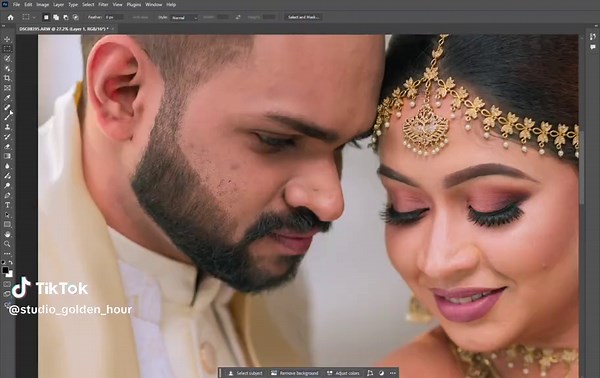Select the Path Selection tool

[7, 215]
